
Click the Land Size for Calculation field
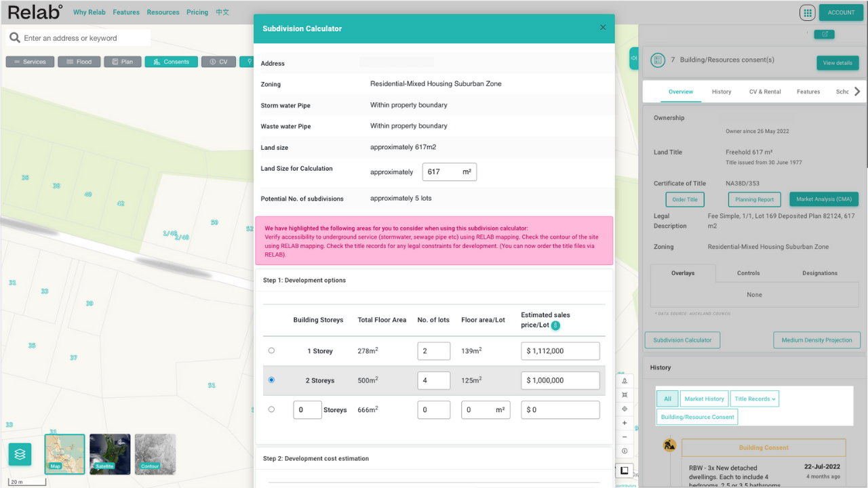pos(442,172)
